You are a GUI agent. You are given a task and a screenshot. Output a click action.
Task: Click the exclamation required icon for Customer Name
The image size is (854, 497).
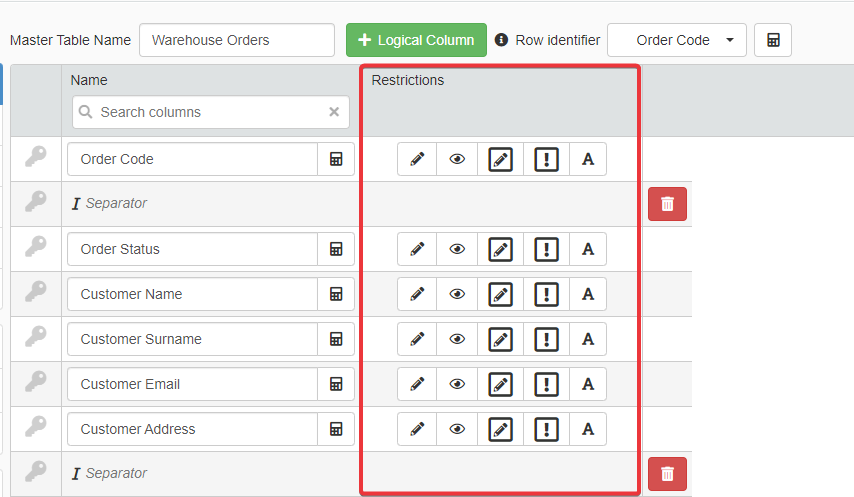(546, 294)
